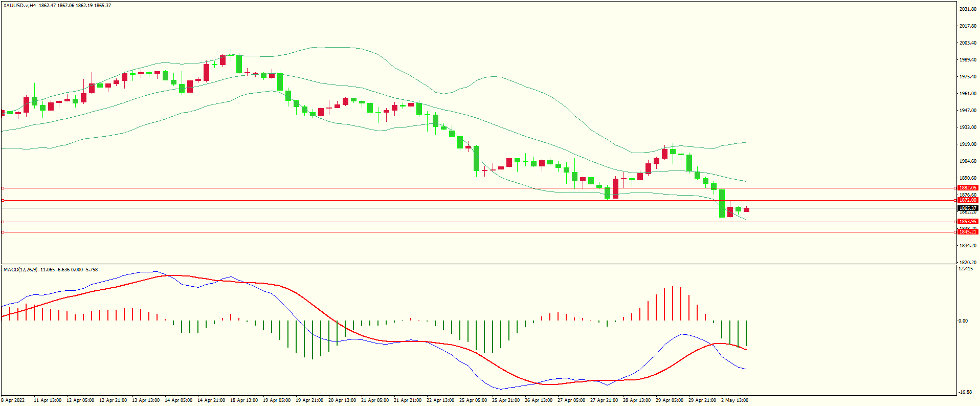This screenshot has width=980, height=406.
Task: Select the 1853.95 horizontal line price tag
Action: tap(967, 222)
